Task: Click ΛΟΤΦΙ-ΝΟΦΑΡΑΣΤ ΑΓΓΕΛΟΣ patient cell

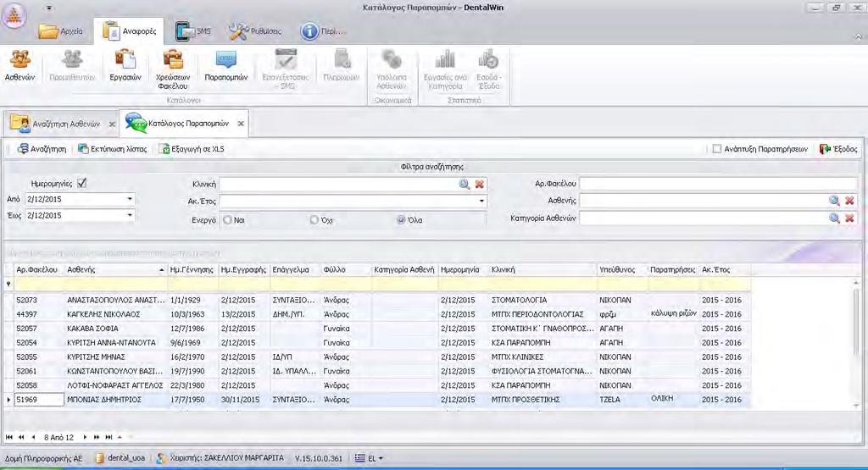Action: pyautogui.click(x=115, y=385)
